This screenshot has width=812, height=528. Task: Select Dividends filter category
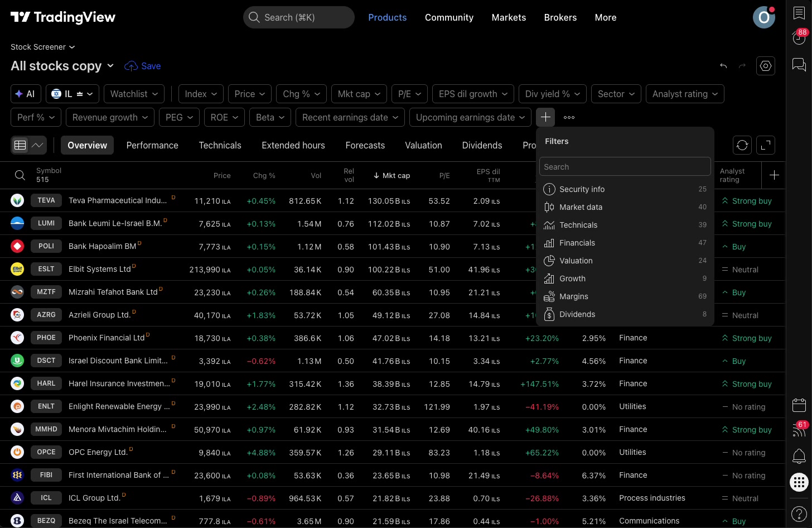(625, 314)
